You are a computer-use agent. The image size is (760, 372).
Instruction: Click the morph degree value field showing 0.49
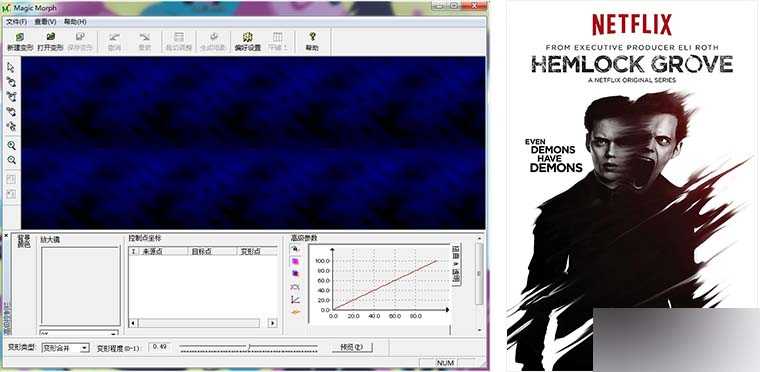160,347
